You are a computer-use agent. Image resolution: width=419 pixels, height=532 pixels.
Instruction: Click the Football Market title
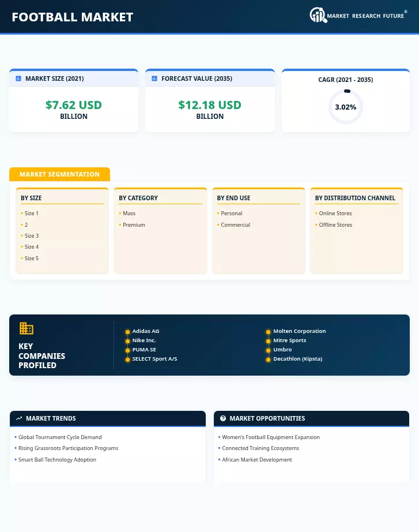pyautogui.click(x=73, y=17)
